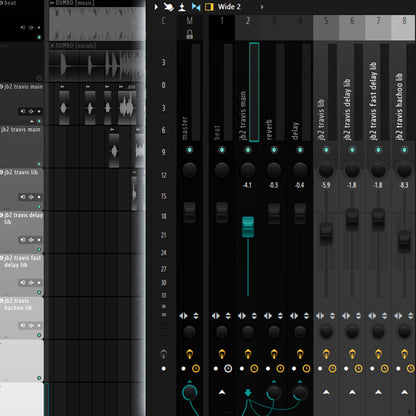Image resolution: width=416 pixels, height=416 pixels.
Task: Click the blue bowtie icon in mixer toolbar
Action: coord(196,7)
